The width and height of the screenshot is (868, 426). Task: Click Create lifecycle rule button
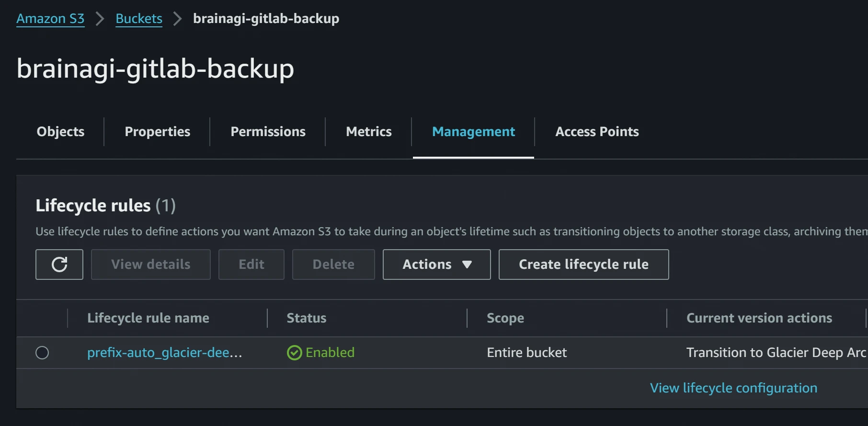coord(583,265)
